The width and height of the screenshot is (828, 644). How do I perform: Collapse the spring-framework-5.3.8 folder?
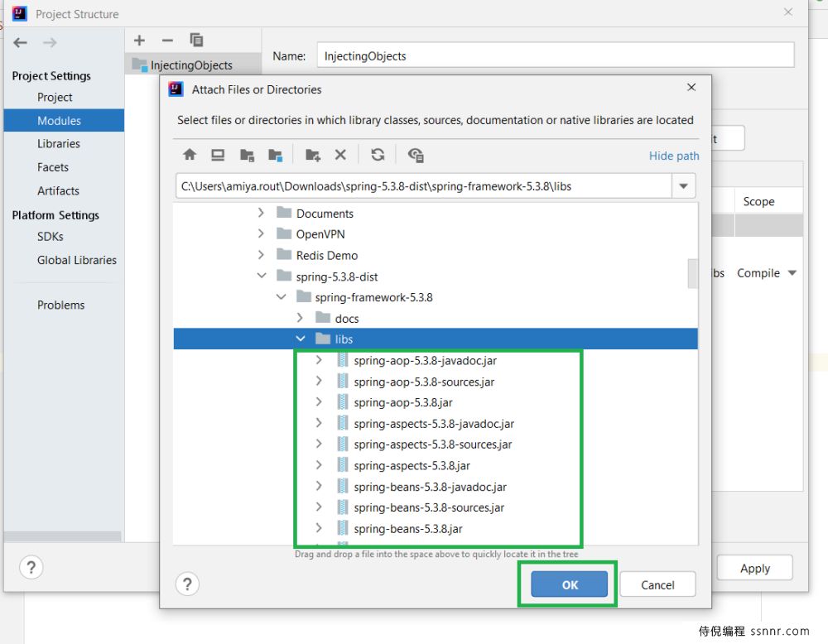click(281, 296)
